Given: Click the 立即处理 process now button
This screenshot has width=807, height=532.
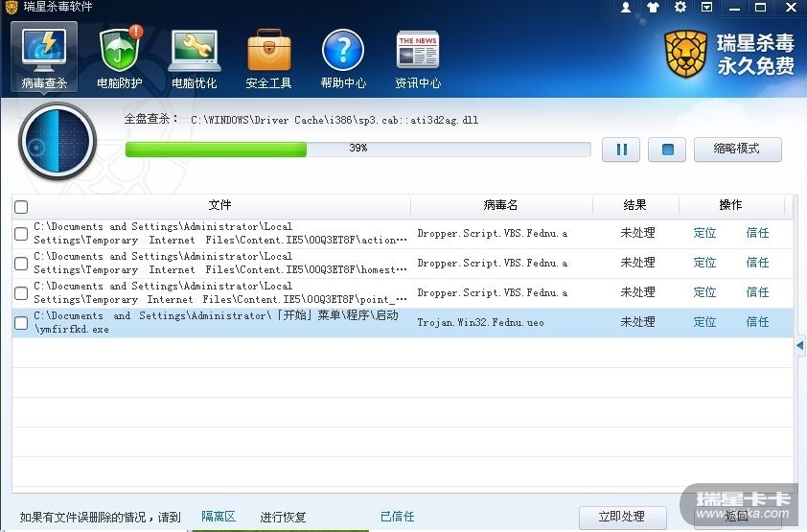Looking at the screenshot, I should [x=622, y=517].
